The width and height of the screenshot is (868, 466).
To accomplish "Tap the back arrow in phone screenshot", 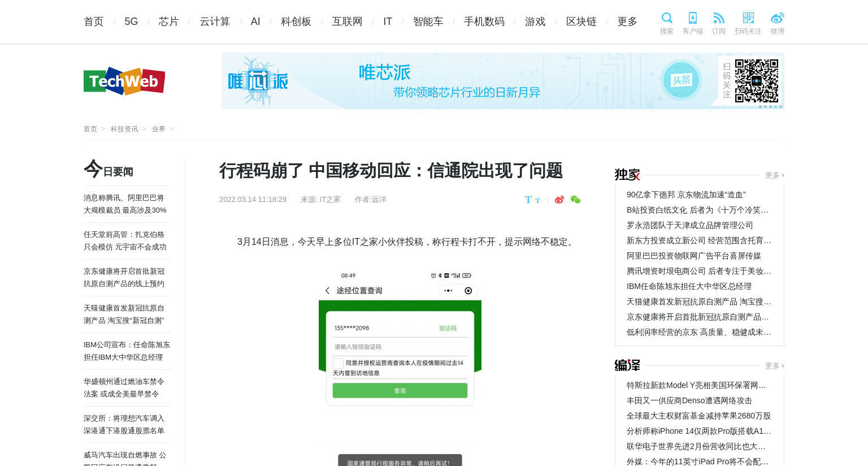I will click(327, 291).
